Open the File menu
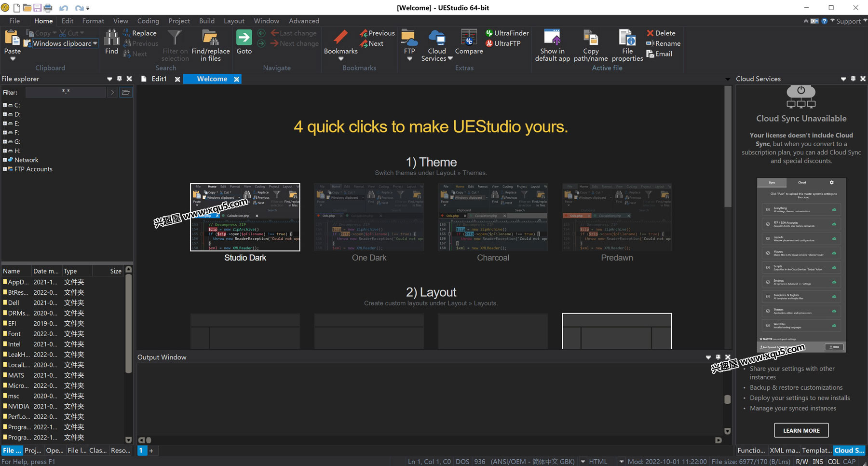Viewport: 868px width, 466px height. 14,21
